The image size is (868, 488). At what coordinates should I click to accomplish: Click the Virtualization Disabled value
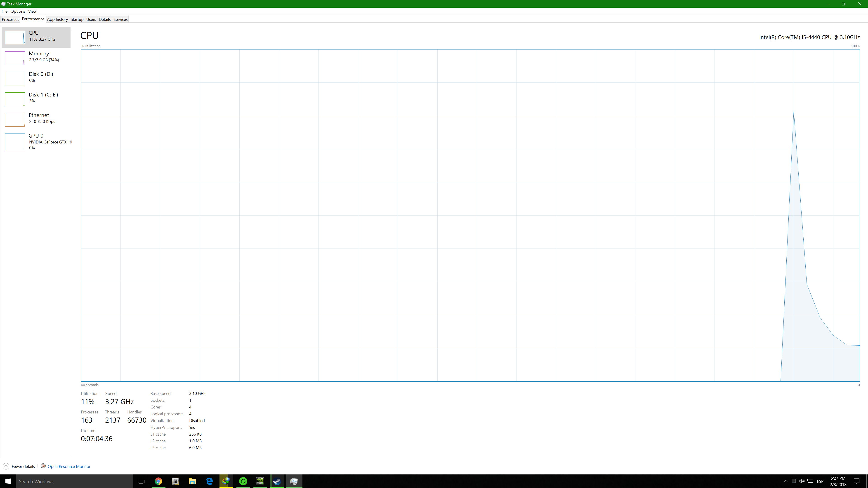click(x=197, y=421)
